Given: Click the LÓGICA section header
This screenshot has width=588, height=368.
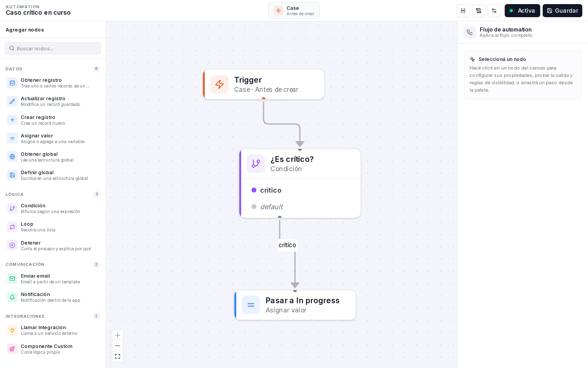Looking at the screenshot, I should point(14,194).
